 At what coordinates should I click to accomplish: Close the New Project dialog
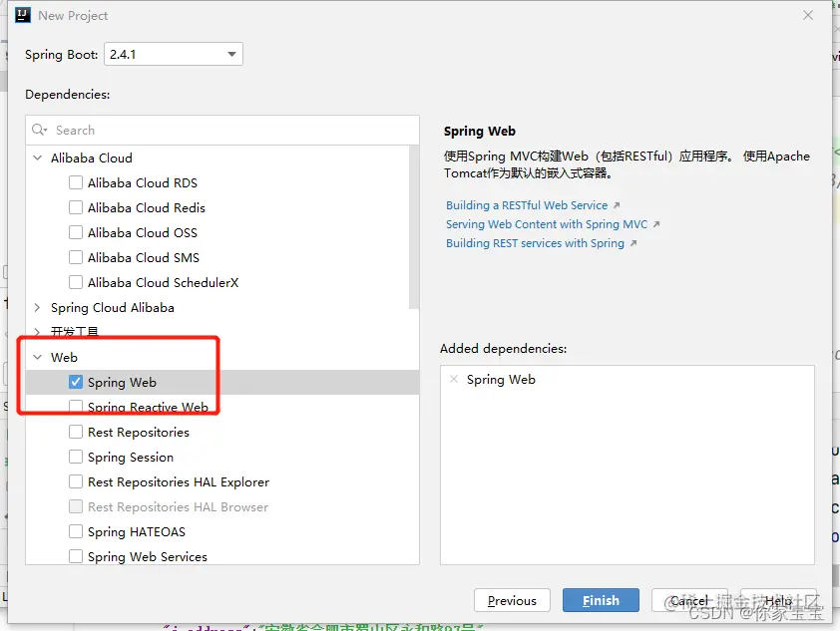click(x=808, y=15)
